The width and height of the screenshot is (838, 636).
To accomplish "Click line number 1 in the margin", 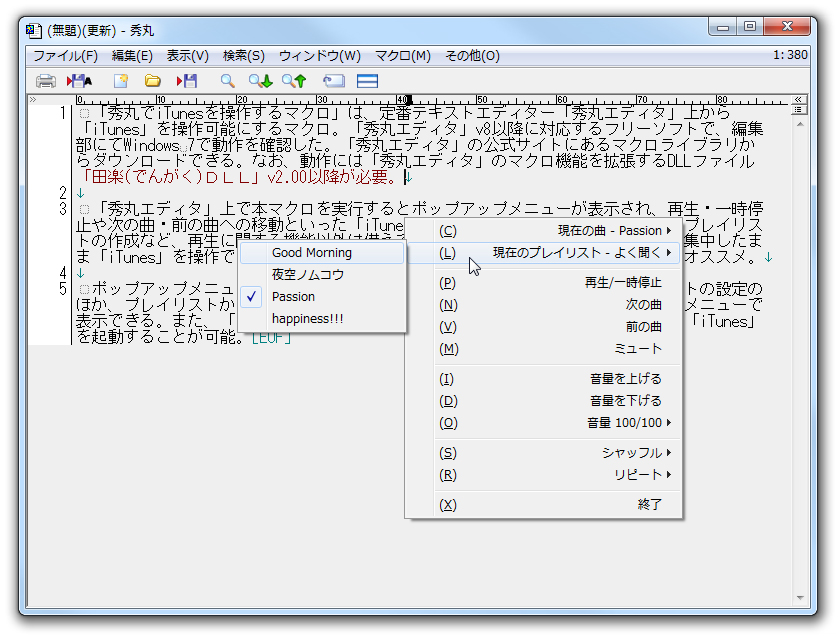I will click(63, 113).
